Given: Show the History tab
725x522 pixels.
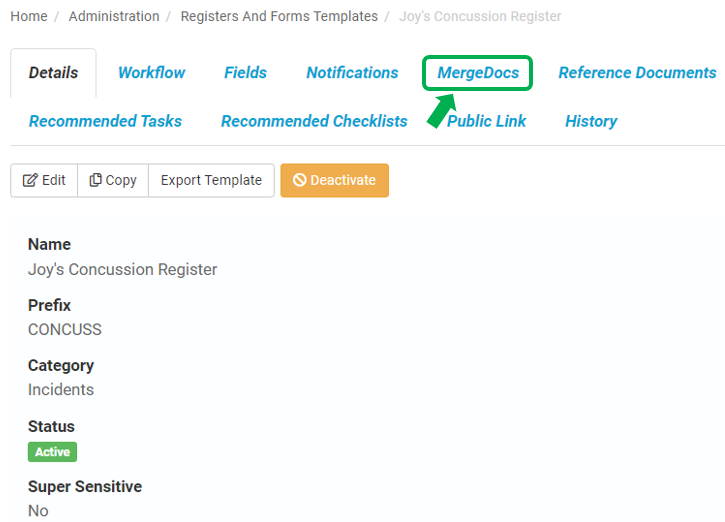Looking at the screenshot, I should (x=591, y=121).
